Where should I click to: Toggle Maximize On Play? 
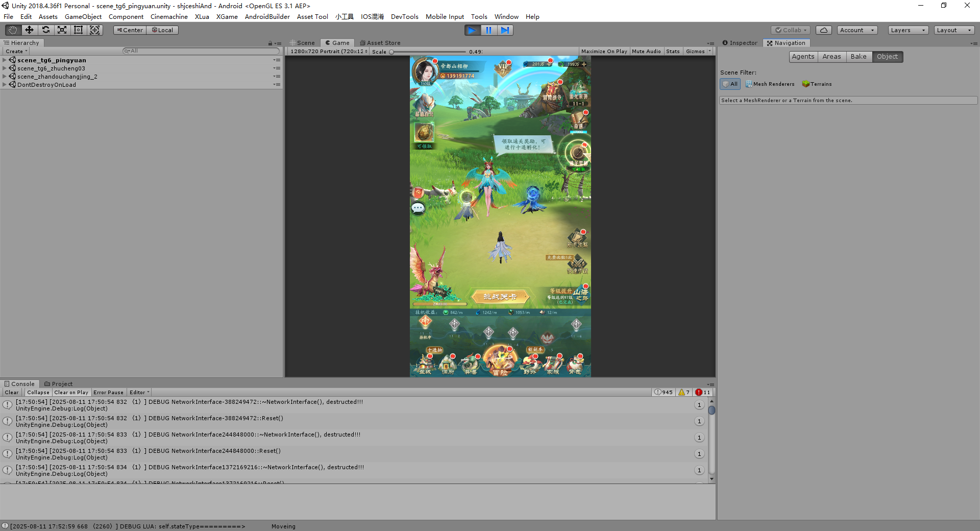[604, 51]
